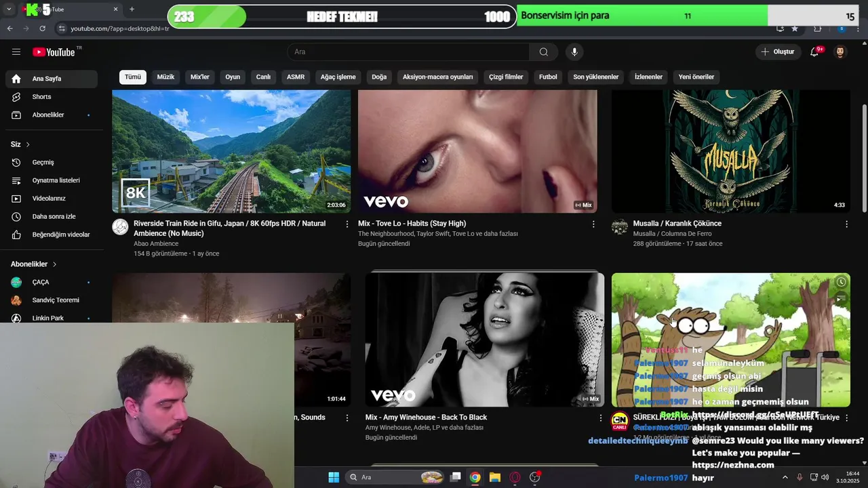Viewport: 868px width, 488px height.
Task: Open Shorts from the sidebar
Action: [52, 97]
